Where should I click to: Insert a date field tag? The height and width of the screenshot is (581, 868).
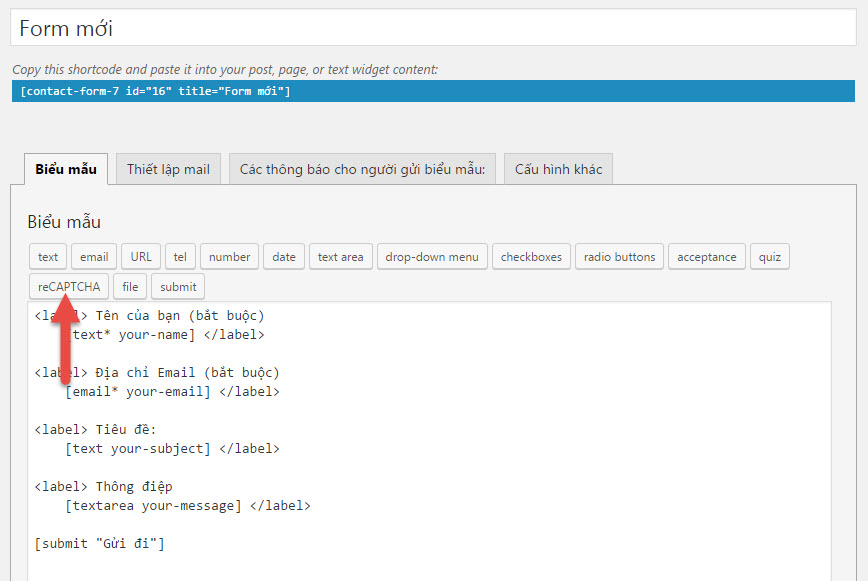point(284,257)
